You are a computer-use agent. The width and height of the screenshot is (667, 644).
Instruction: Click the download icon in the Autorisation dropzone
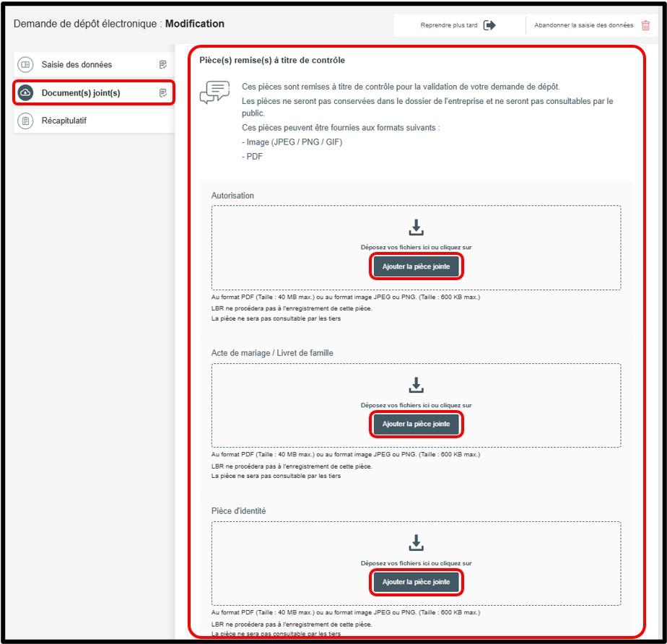click(x=416, y=227)
